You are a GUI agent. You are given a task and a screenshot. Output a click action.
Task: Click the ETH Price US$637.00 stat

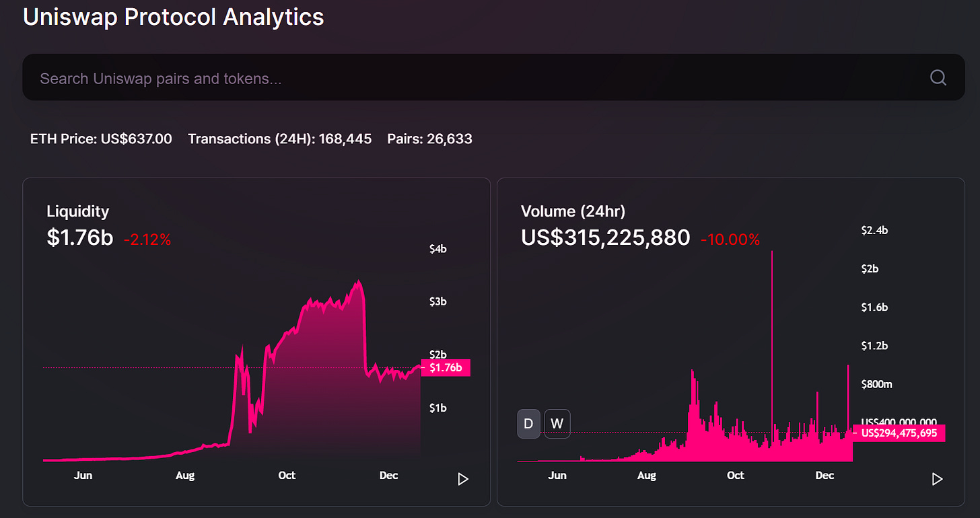tap(101, 139)
